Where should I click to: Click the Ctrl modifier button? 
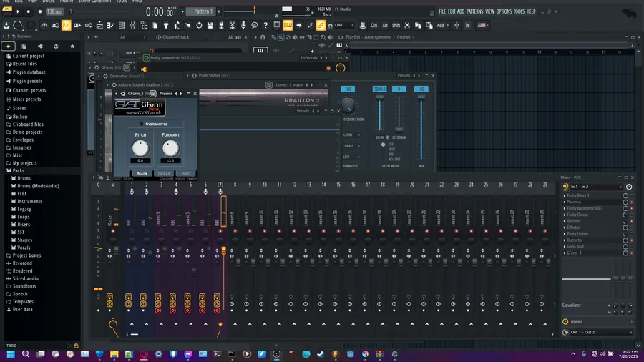[x=374, y=26]
